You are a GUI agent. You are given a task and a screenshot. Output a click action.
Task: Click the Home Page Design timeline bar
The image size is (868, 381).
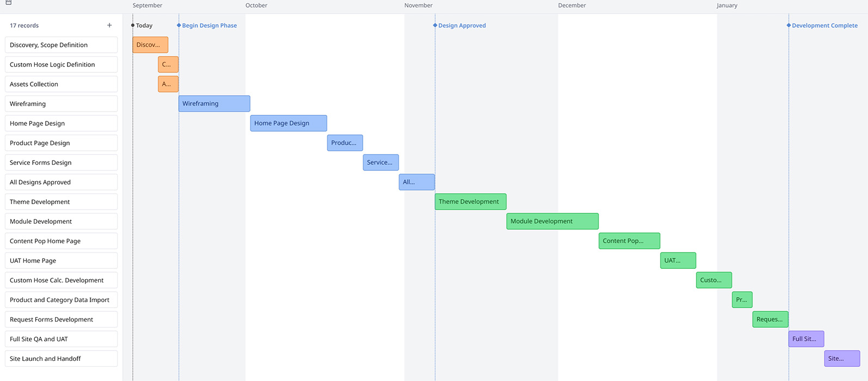pyautogui.click(x=288, y=124)
